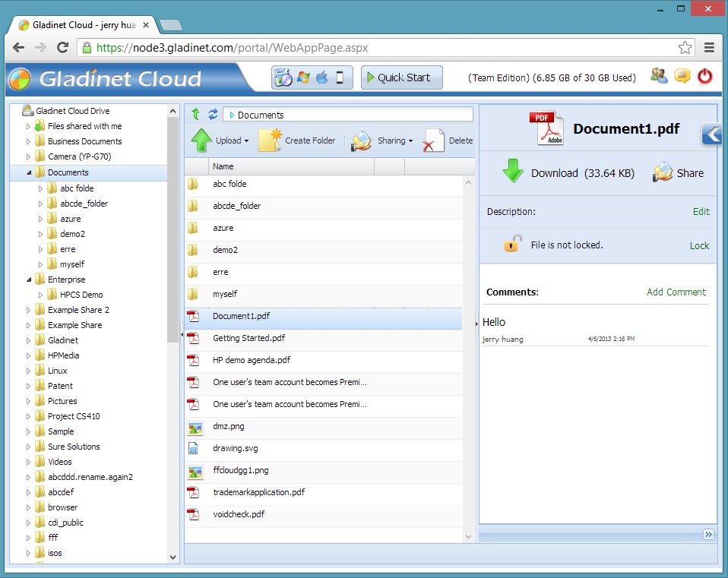Click the Create Folder button
The image size is (728, 578).
tap(297, 141)
